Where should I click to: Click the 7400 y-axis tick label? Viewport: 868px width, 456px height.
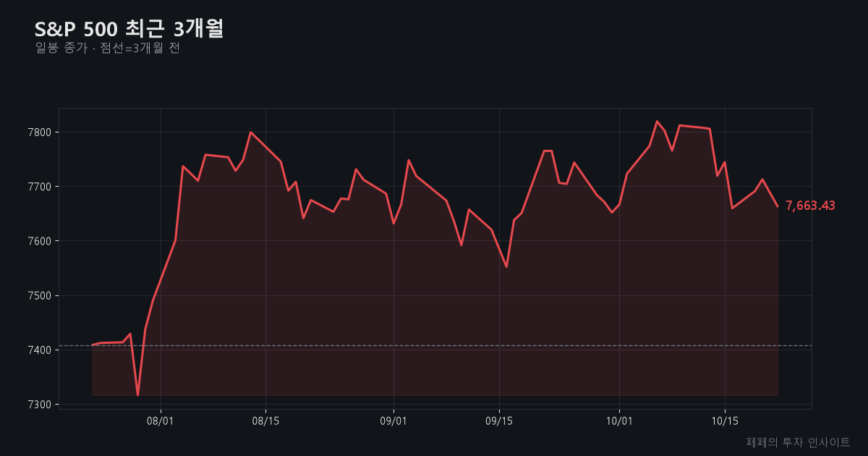(x=41, y=350)
